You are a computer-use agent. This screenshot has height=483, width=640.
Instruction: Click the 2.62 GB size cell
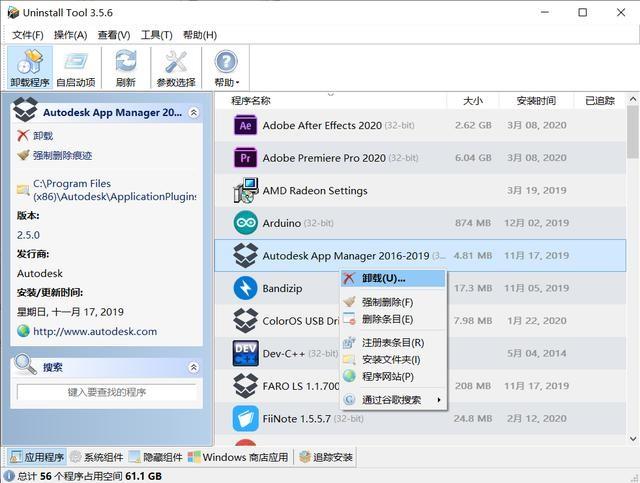(473, 125)
